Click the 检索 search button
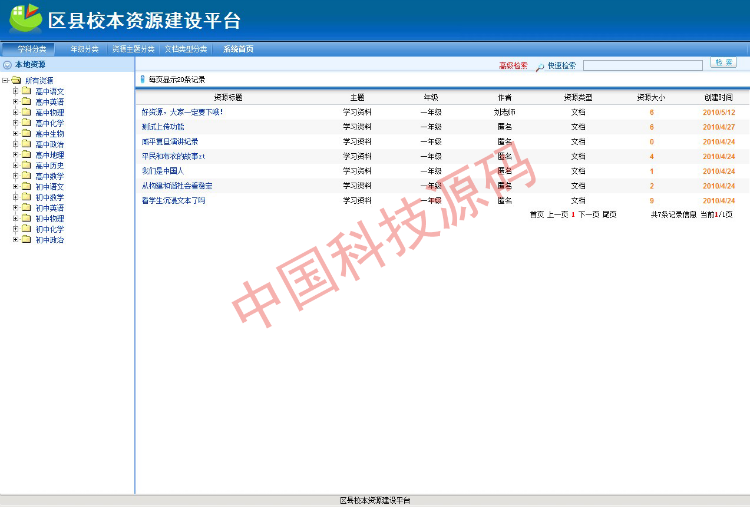This screenshot has width=750, height=507. tap(723, 63)
